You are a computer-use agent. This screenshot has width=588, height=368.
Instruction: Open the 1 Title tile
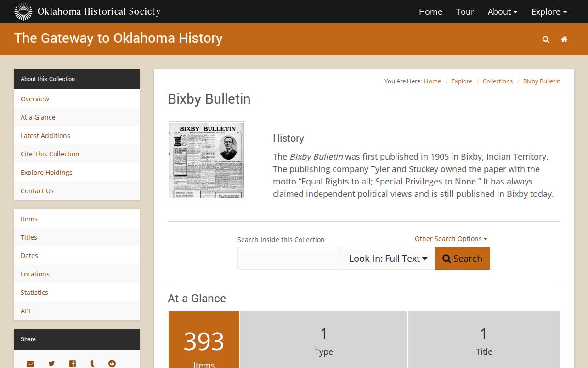click(484, 339)
